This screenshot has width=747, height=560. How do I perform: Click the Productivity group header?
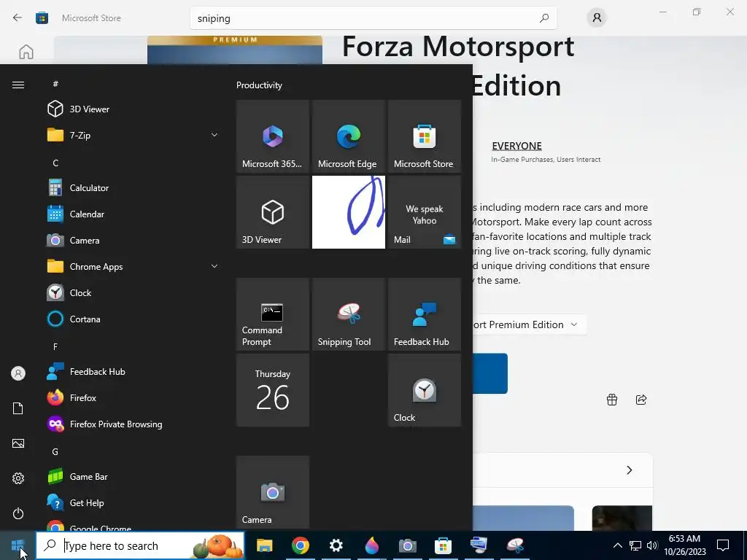(259, 85)
